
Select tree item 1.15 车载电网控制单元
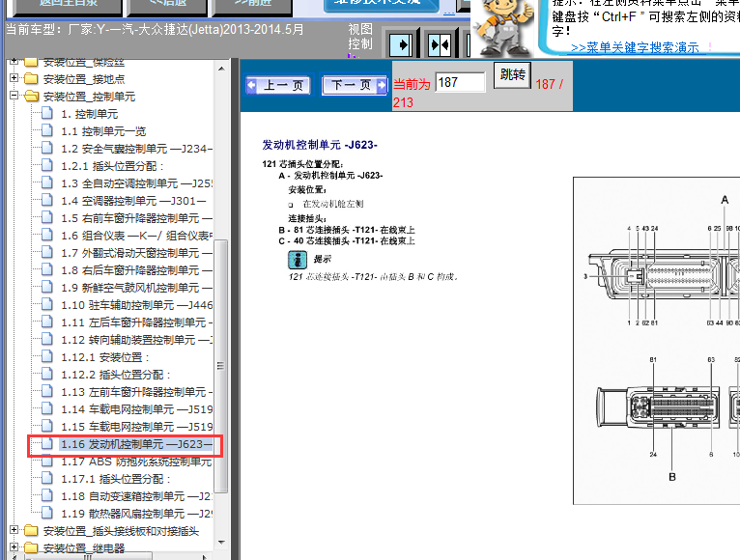(x=136, y=427)
